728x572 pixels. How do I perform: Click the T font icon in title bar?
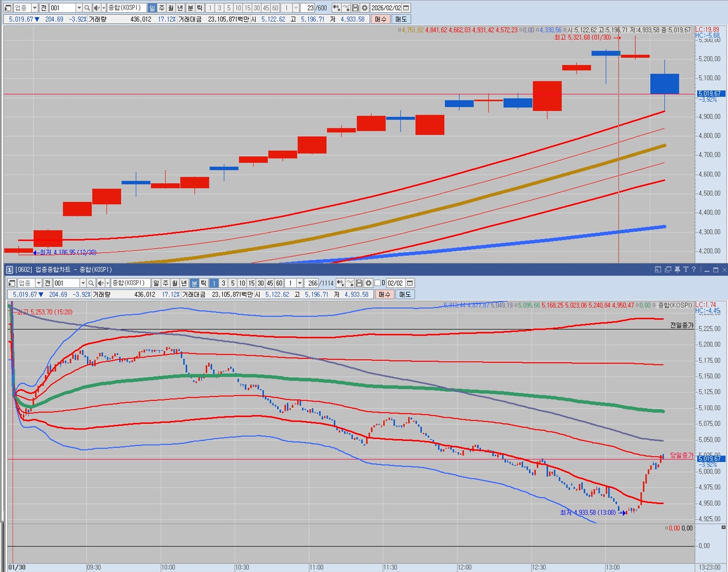(x=686, y=270)
